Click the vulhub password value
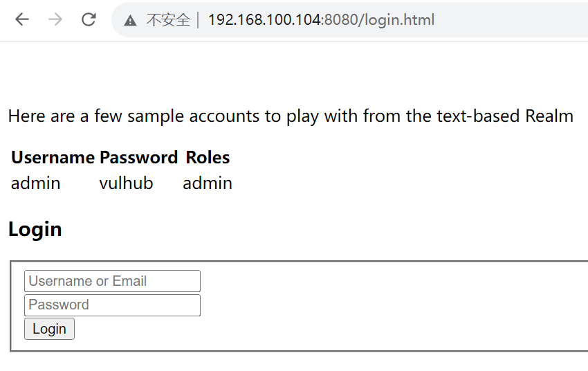Image resolution: width=588 pixels, height=371 pixels. (126, 183)
